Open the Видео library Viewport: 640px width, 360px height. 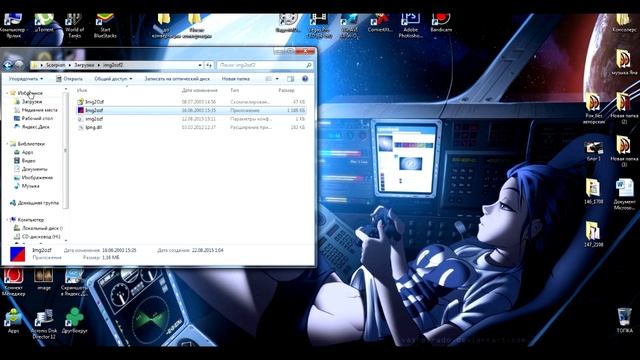[24, 161]
